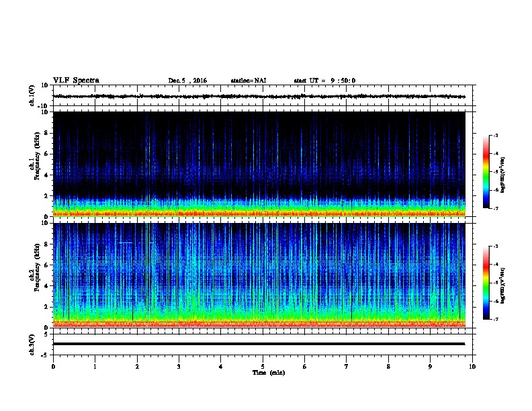Click the "8" kHz tick on ch.2 axis
The width and height of the screenshot is (532, 411).
pos(46,244)
